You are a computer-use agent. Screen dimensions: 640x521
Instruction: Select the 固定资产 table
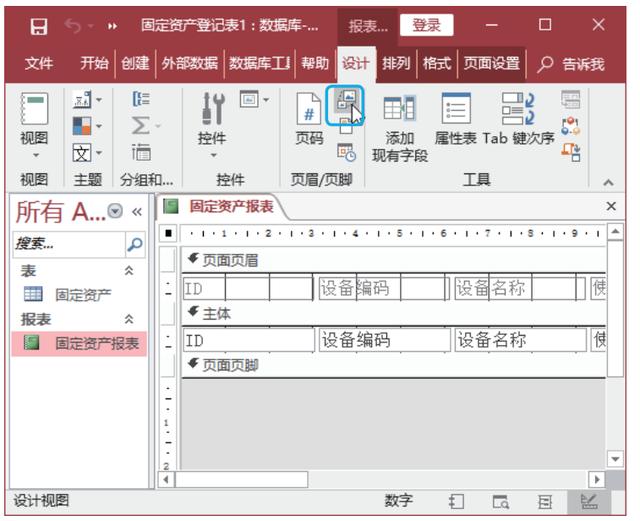coord(79,294)
